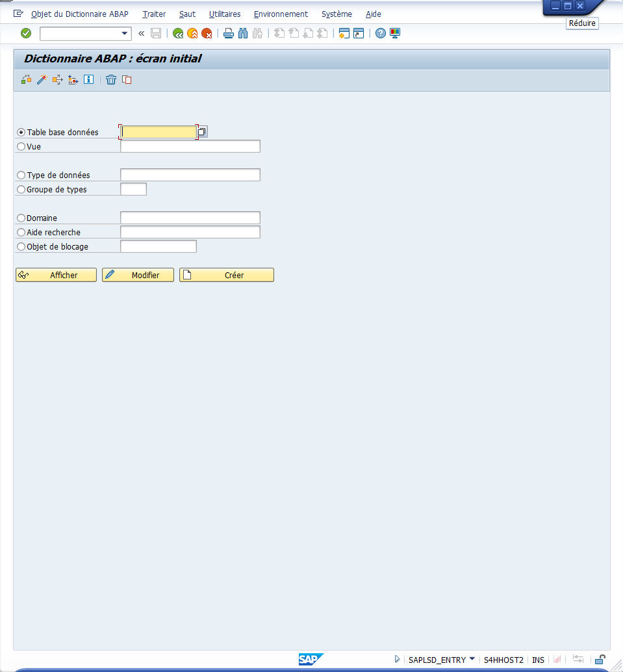This screenshot has width=623, height=672.
Task: Click the trash Delete icon
Action: click(111, 79)
